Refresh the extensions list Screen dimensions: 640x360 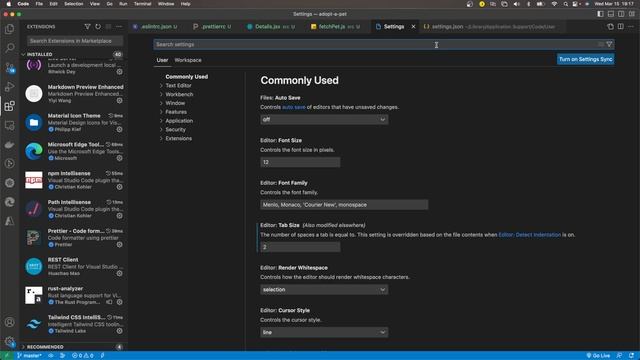tap(98, 27)
